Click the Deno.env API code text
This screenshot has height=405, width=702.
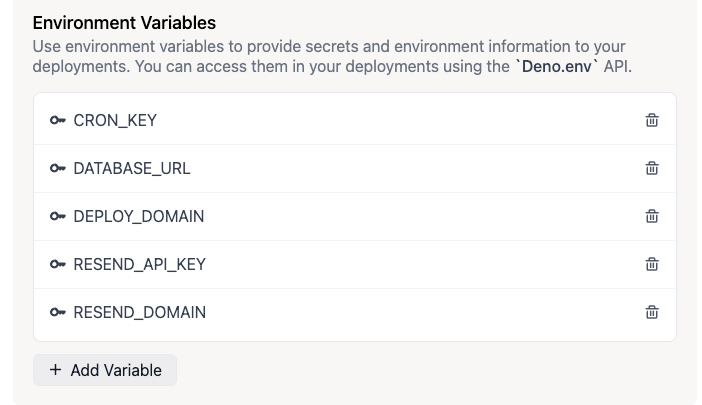point(556,66)
